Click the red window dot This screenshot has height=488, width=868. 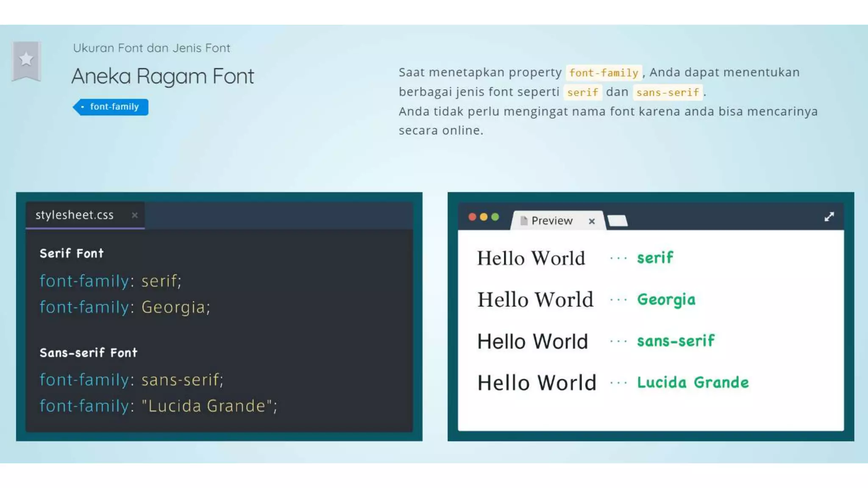coord(472,217)
